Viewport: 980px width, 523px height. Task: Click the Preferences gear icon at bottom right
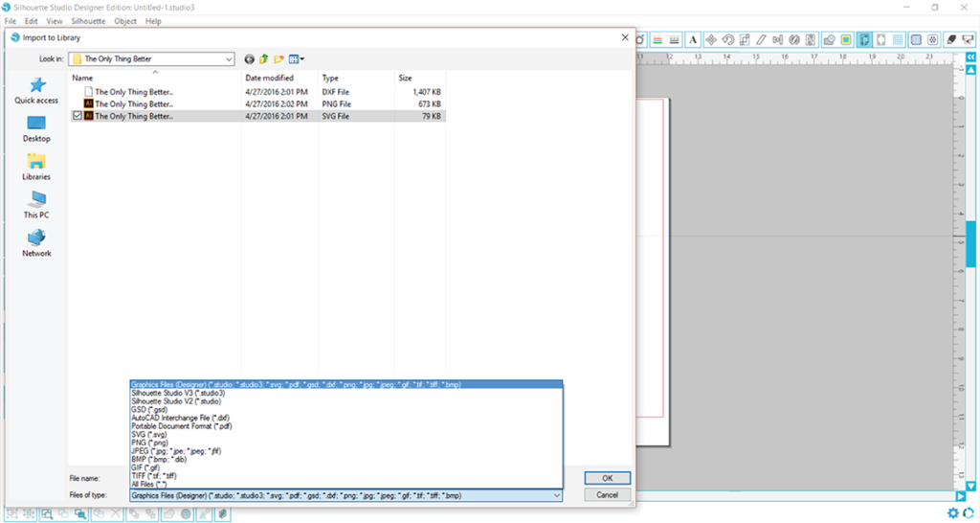pyautogui.click(x=952, y=513)
